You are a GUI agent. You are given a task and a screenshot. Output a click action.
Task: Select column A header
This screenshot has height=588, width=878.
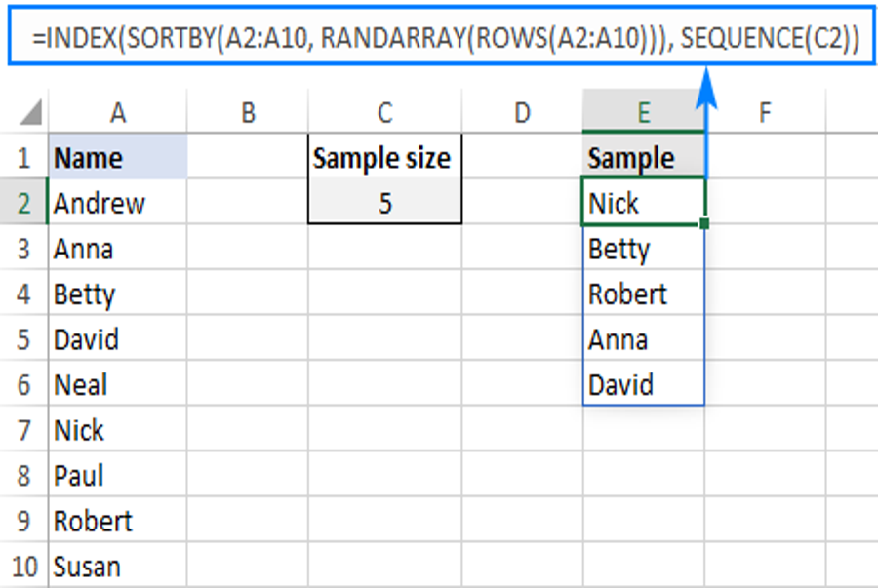[118, 112]
